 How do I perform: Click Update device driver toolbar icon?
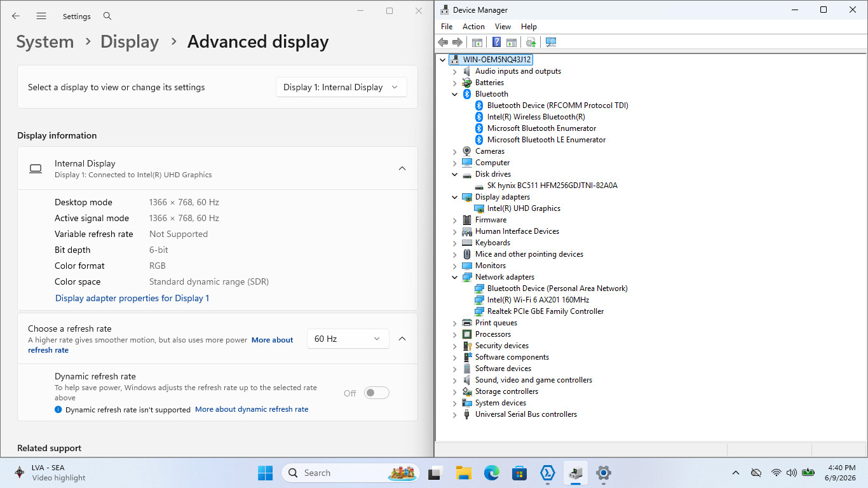pos(531,42)
